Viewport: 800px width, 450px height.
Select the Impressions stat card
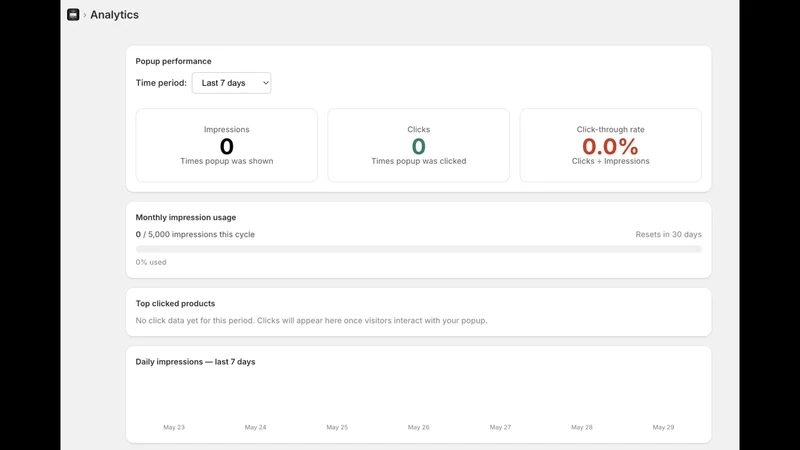pos(227,145)
